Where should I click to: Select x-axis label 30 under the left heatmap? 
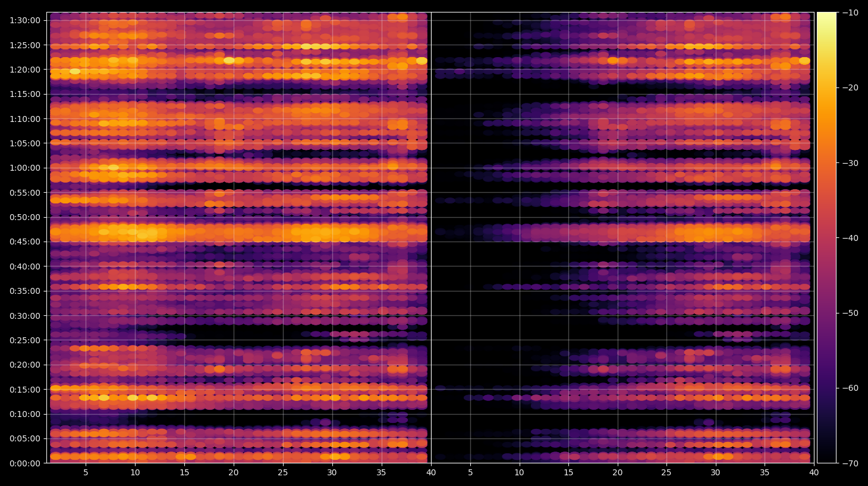click(332, 473)
